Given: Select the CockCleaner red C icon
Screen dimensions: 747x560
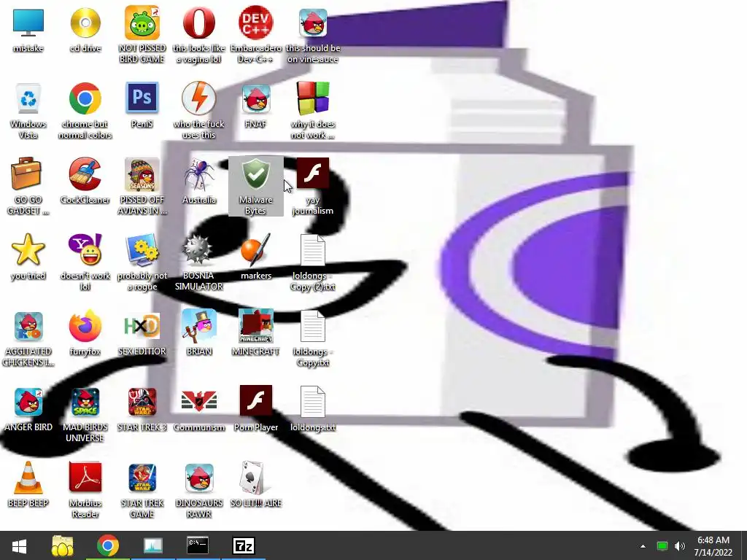Looking at the screenshot, I should click(85, 174).
